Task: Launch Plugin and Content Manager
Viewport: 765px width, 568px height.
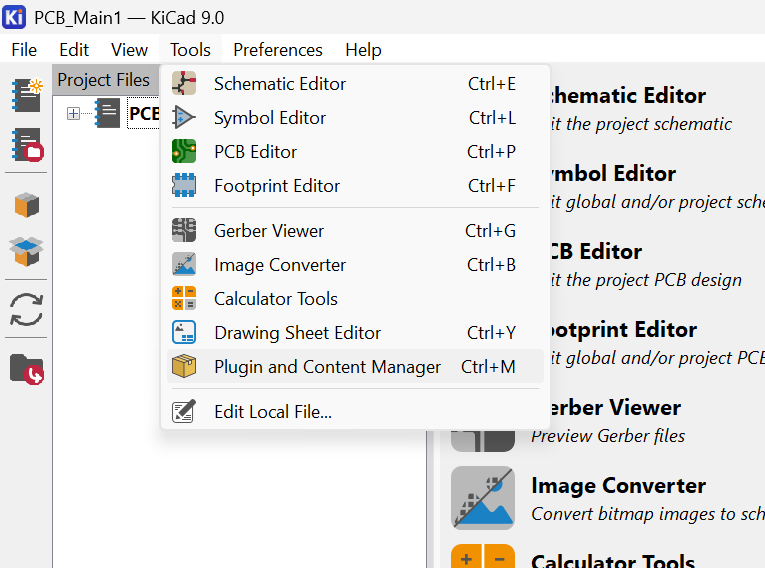Action: click(x=327, y=367)
